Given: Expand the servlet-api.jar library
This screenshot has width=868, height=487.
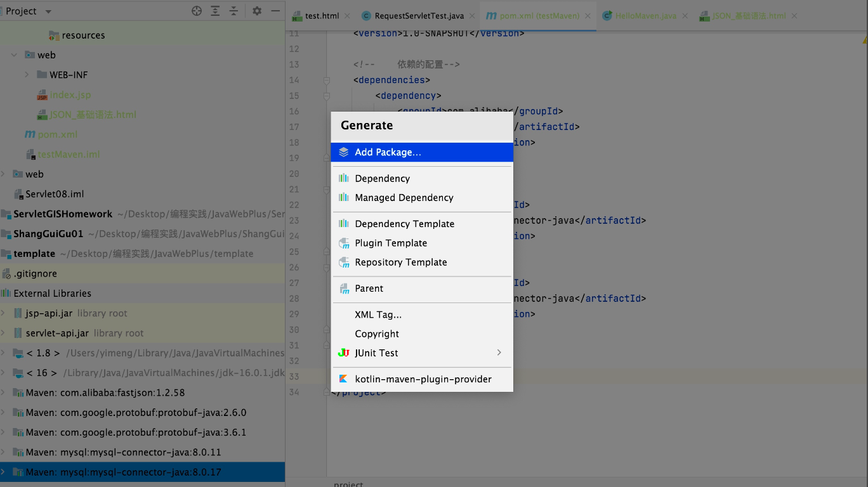Looking at the screenshot, I should click(3, 333).
